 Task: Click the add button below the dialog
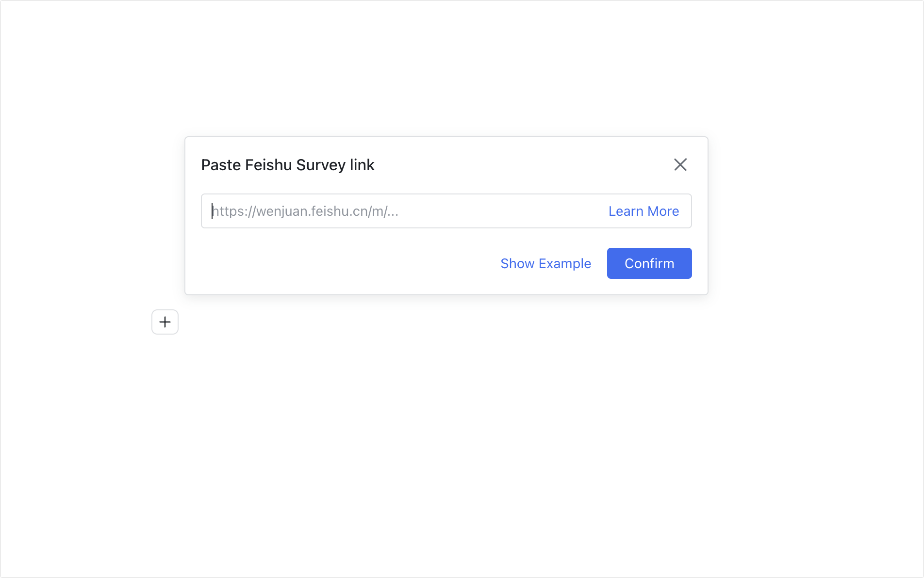coord(165,322)
